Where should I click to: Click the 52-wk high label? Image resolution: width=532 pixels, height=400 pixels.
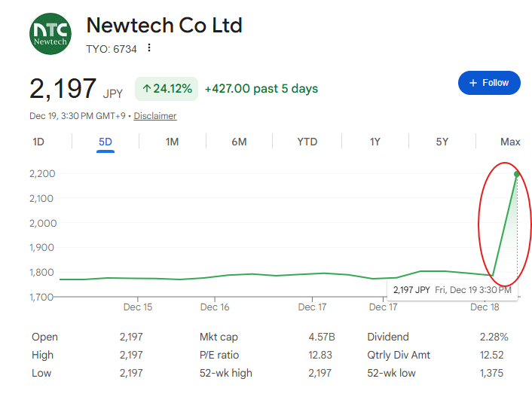point(226,373)
